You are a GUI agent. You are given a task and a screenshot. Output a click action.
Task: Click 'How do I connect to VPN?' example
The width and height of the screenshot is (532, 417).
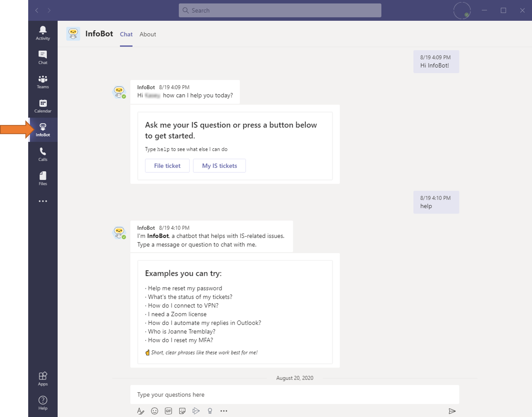[183, 305]
